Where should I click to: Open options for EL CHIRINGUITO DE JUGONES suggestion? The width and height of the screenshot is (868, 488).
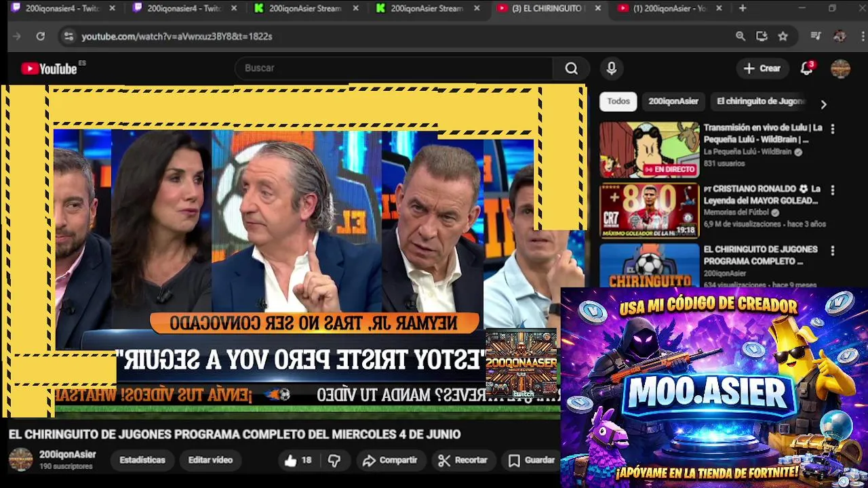833,251
